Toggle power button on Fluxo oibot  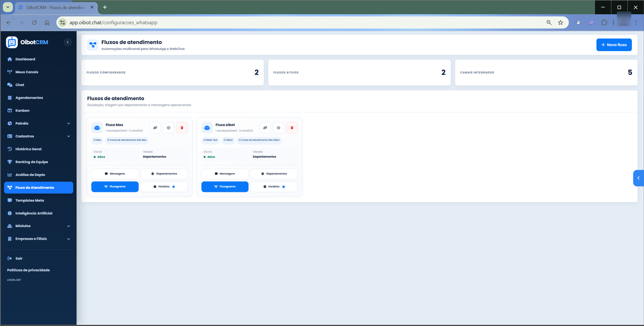[279, 128]
